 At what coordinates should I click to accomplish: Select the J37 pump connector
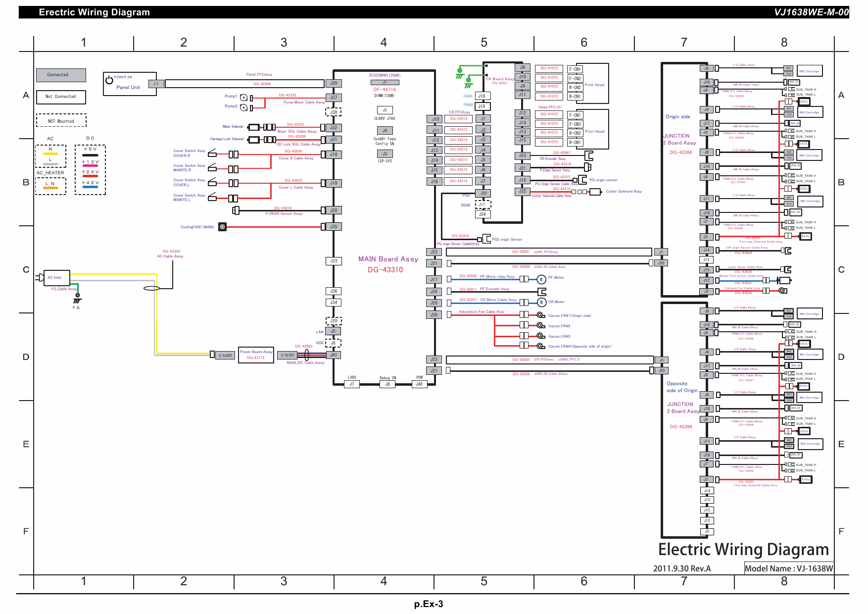tap(334, 98)
